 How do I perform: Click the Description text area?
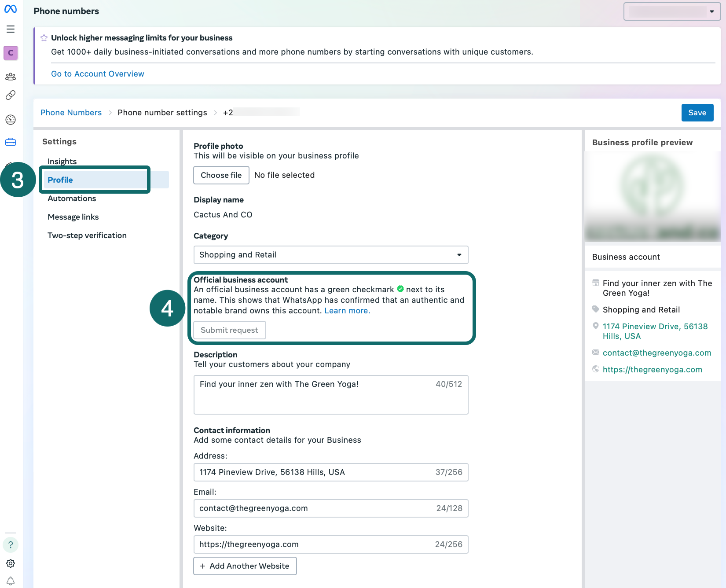[331, 395]
